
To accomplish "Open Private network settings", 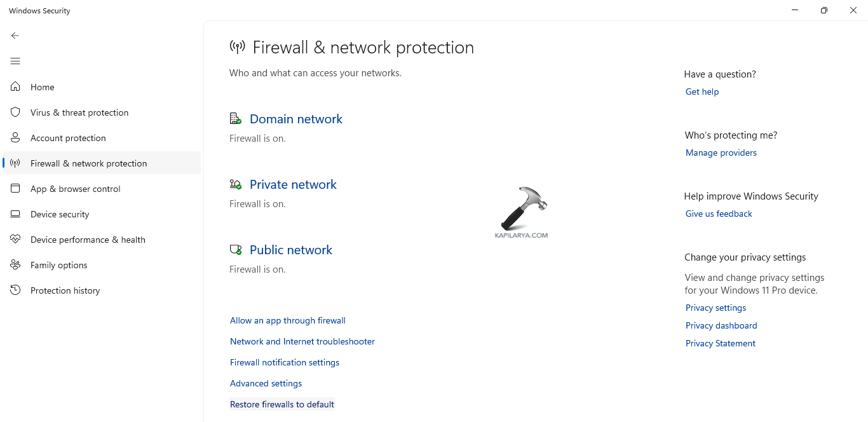I will (x=293, y=184).
